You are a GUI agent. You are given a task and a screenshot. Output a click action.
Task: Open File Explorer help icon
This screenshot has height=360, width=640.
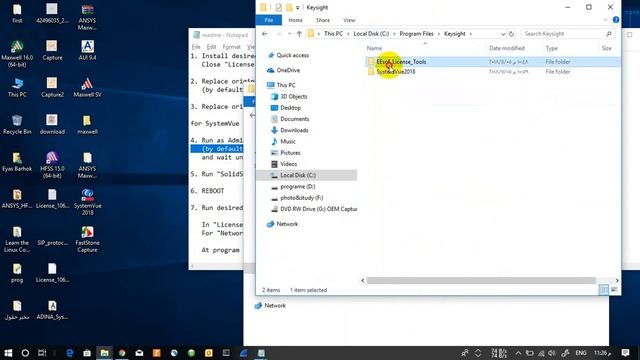coord(616,20)
